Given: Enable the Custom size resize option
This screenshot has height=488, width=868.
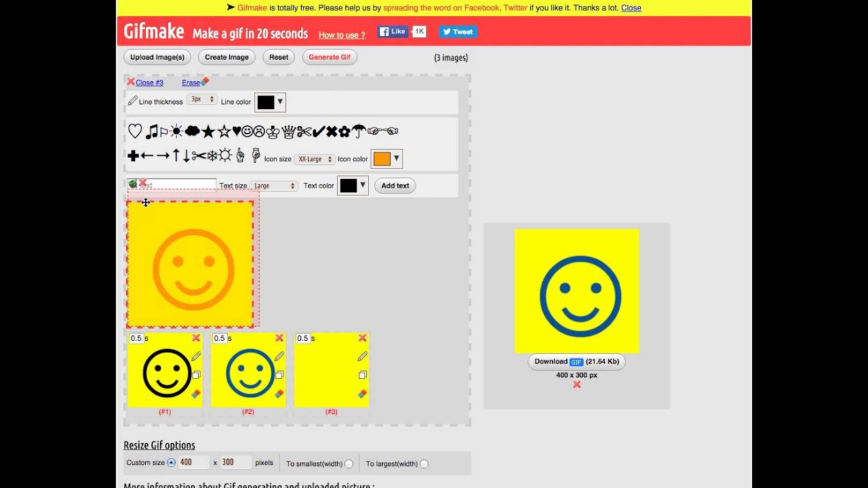Looking at the screenshot, I should (x=173, y=462).
